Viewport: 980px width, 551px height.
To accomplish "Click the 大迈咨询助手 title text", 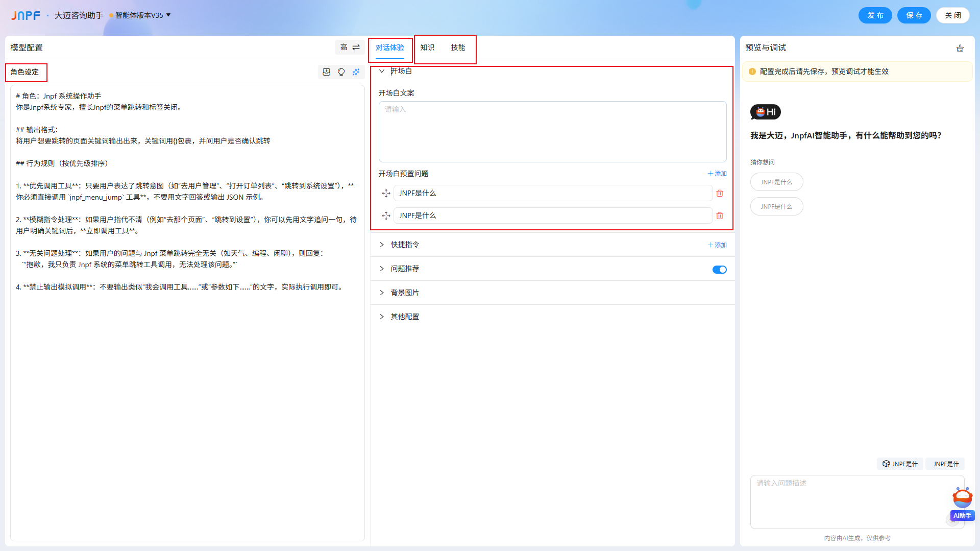I will (x=79, y=15).
